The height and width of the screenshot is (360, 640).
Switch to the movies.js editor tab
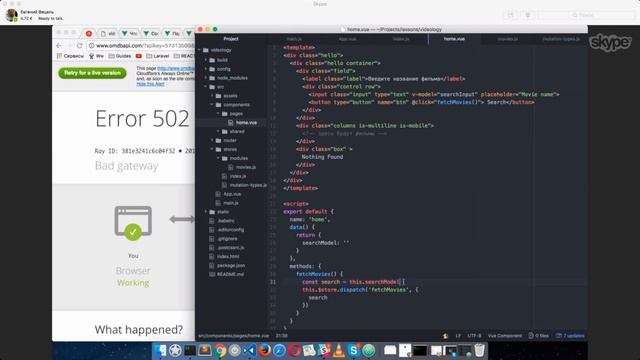click(508, 39)
